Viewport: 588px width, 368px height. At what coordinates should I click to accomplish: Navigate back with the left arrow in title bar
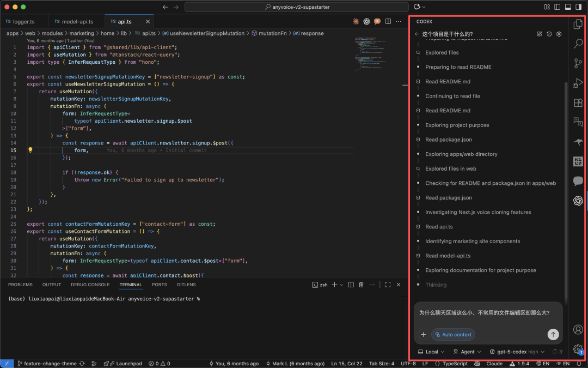[165, 7]
